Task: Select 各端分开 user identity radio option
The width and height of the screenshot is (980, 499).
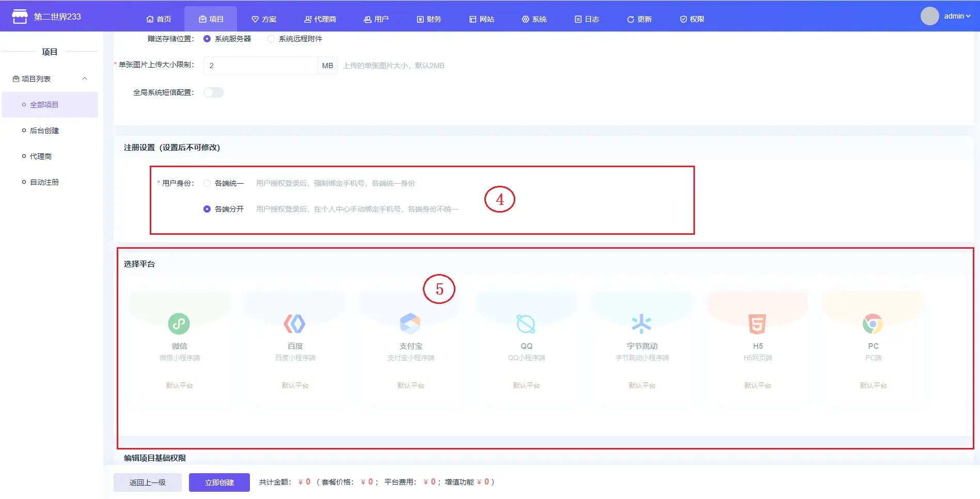Action: click(207, 209)
